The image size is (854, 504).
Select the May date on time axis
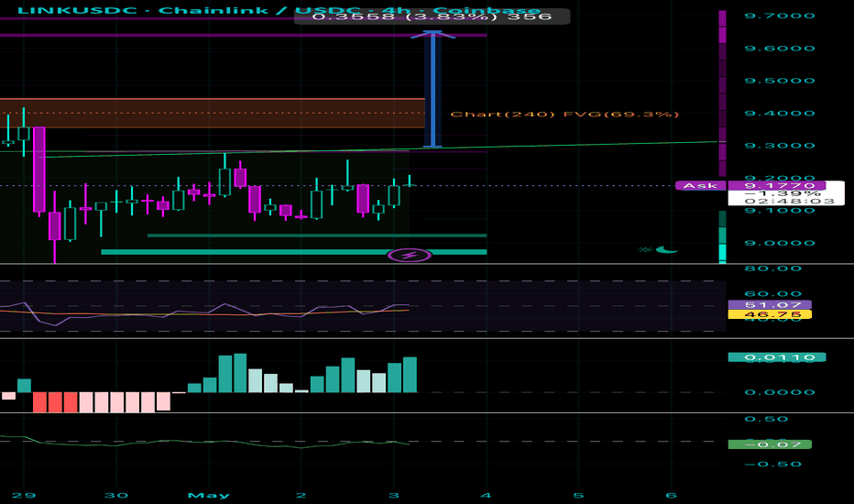point(209,495)
